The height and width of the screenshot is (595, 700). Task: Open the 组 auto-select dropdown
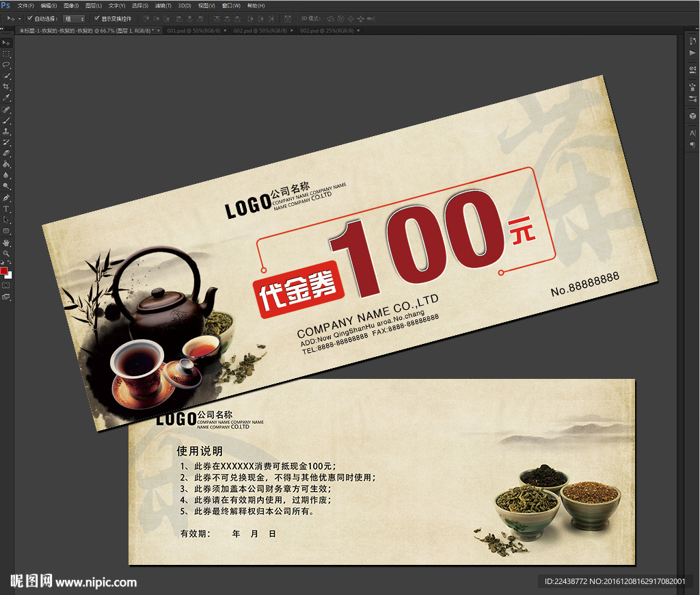tap(74, 18)
